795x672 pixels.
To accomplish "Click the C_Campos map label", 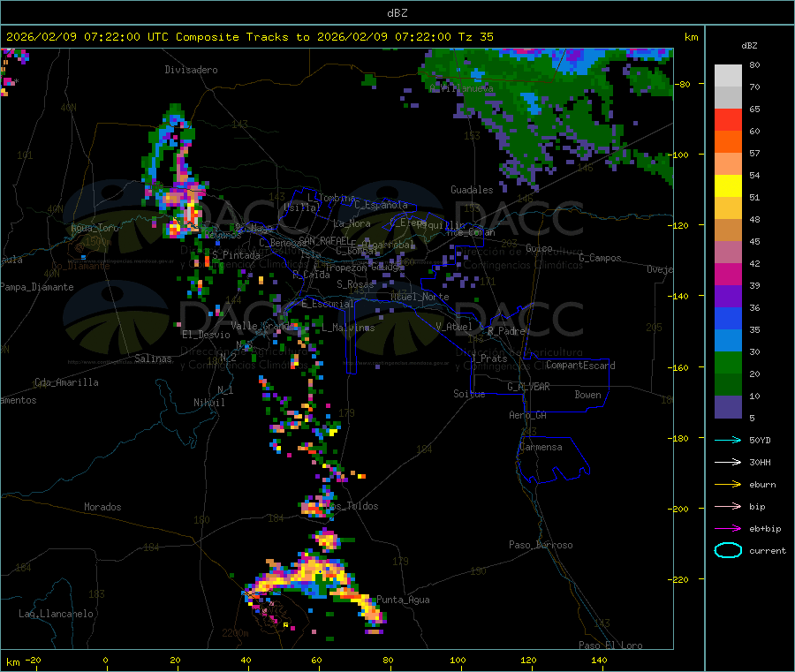I will [600, 258].
